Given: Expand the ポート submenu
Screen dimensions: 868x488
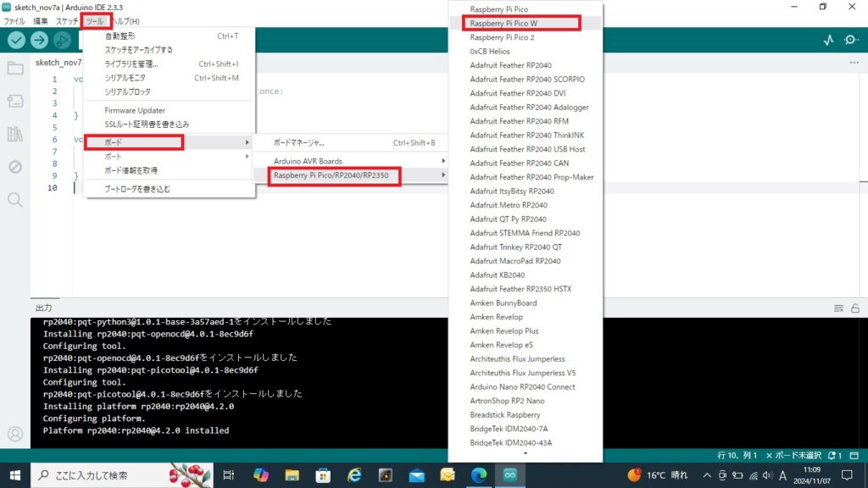Looking at the screenshot, I should click(169, 157).
